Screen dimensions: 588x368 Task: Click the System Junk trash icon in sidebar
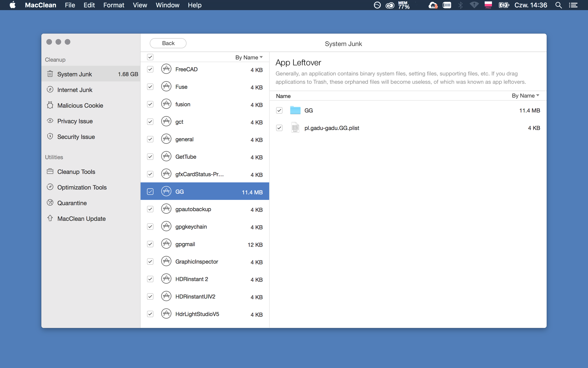point(50,74)
